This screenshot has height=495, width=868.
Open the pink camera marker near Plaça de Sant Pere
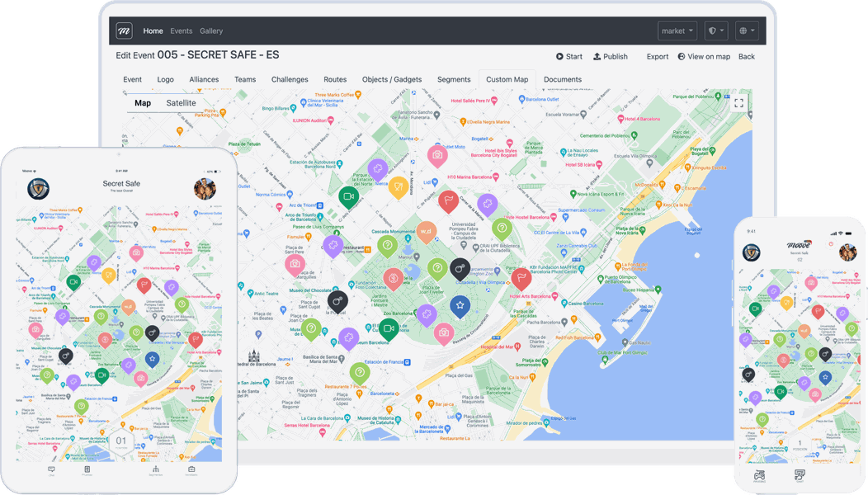[295, 265]
